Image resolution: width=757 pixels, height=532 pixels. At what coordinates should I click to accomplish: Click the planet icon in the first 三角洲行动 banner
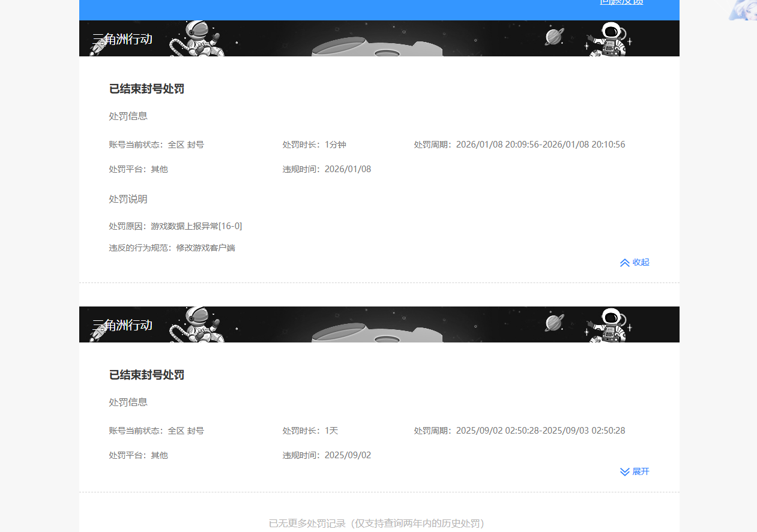tap(553, 36)
